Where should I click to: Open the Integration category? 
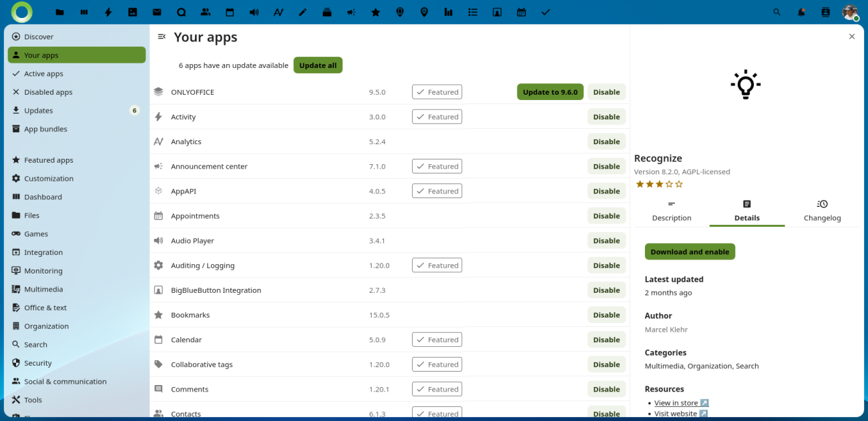[x=77, y=252]
